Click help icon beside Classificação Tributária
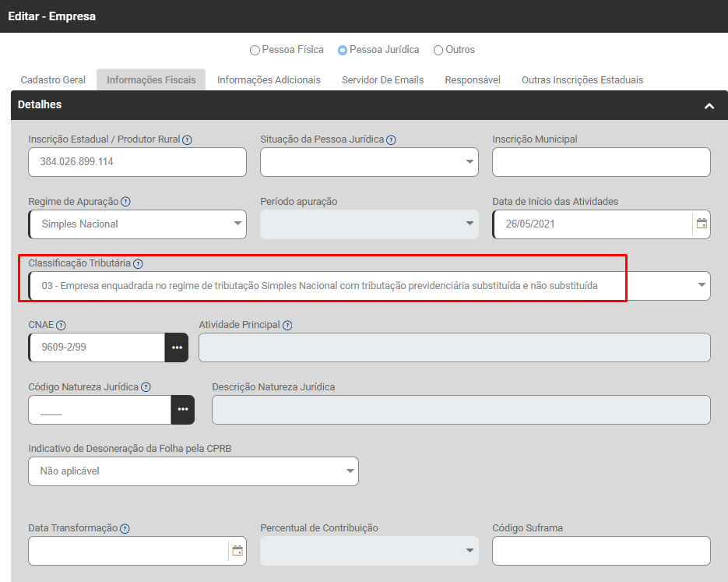 [x=138, y=264]
